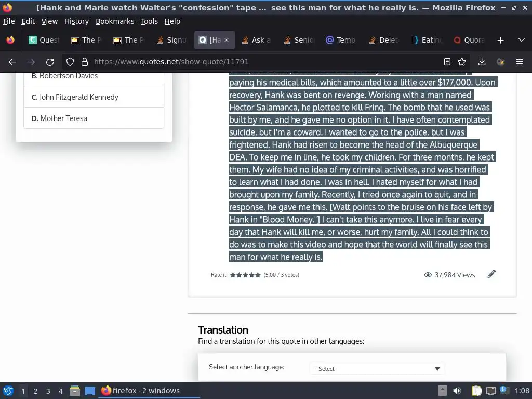Switch to workspace 1
The image size is (532, 399).
(23, 391)
